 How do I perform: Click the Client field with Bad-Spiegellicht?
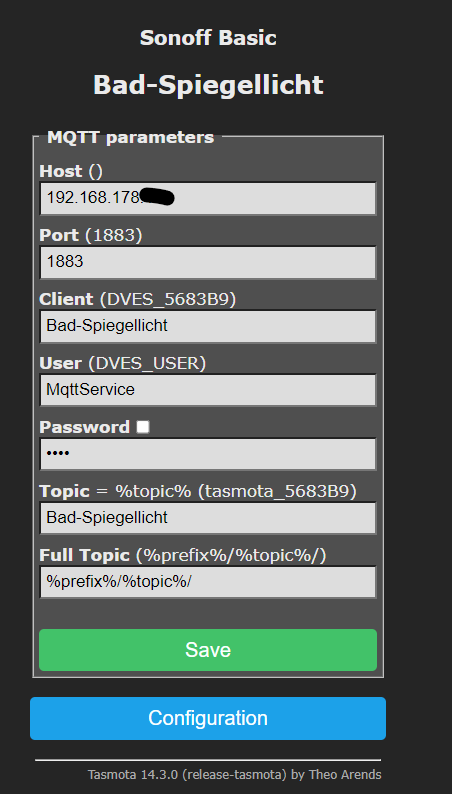[208, 326]
